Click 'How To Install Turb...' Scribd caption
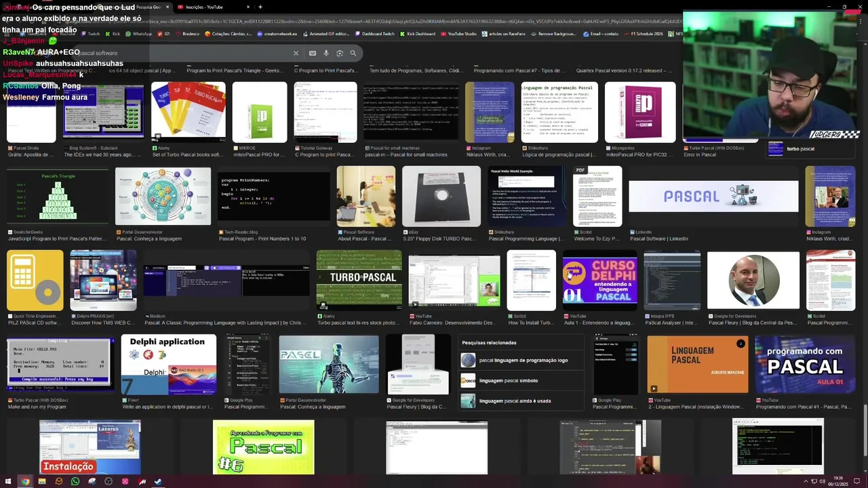This screenshot has width=868, height=488. tap(531, 323)
